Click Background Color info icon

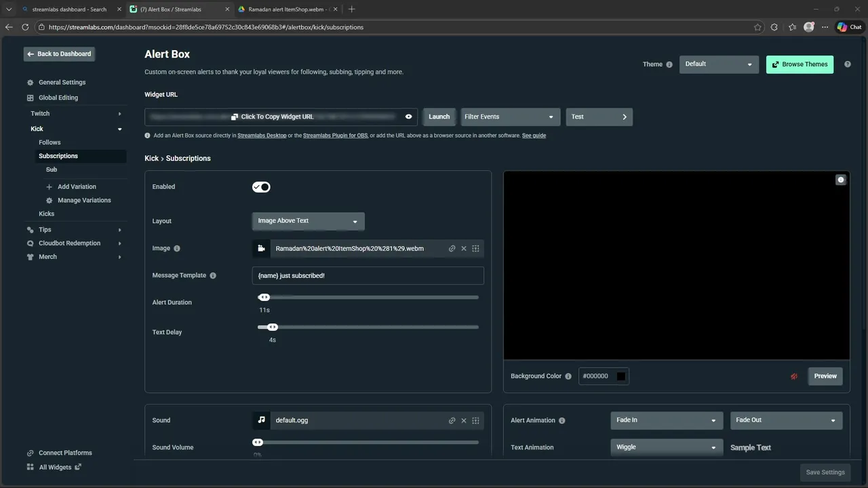(x=568, y=376)
